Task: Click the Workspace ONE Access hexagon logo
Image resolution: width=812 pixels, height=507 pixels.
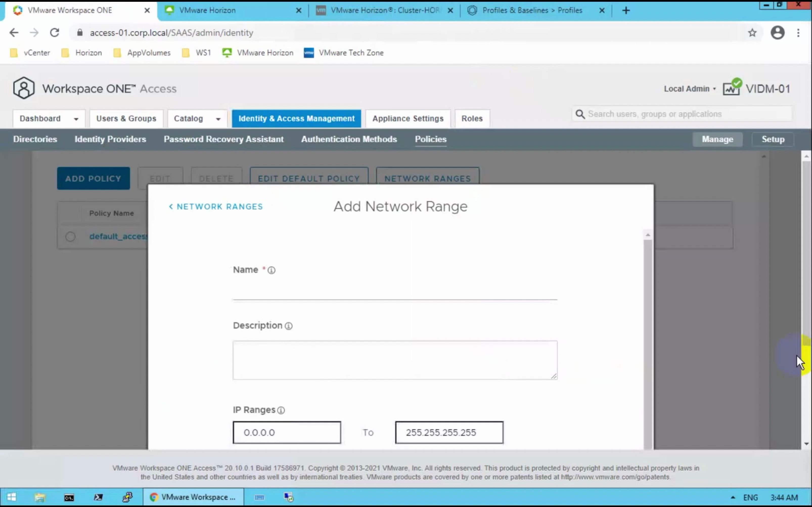Action: pyautogui.click(x=24, y=88)
